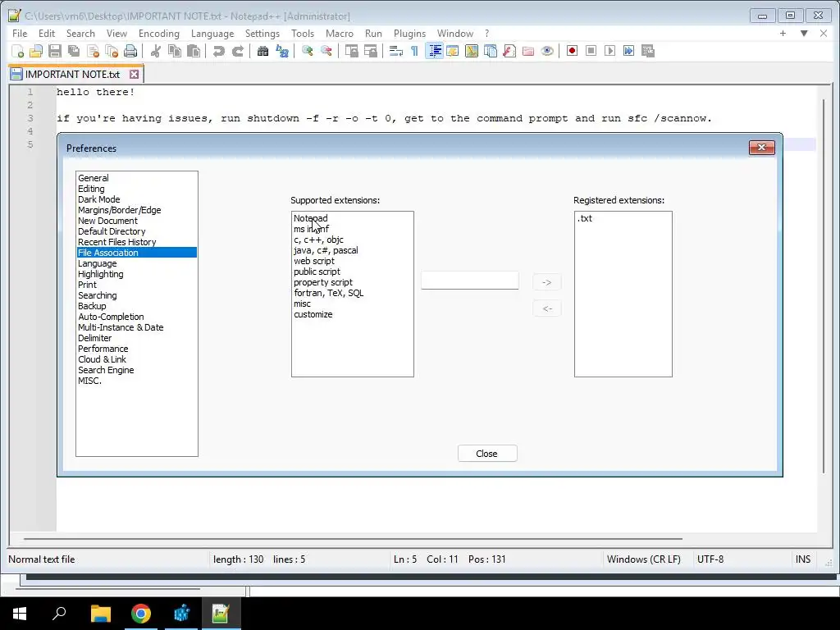This screenshot has width=840, height=630.
Task: Click the plus button in the menu bar
Action: pos(783,33)
